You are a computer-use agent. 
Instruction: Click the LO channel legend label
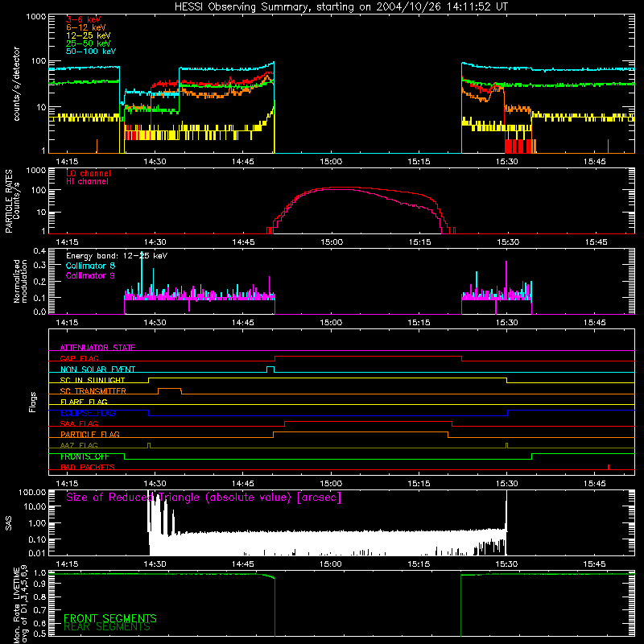tap(89, 173)
